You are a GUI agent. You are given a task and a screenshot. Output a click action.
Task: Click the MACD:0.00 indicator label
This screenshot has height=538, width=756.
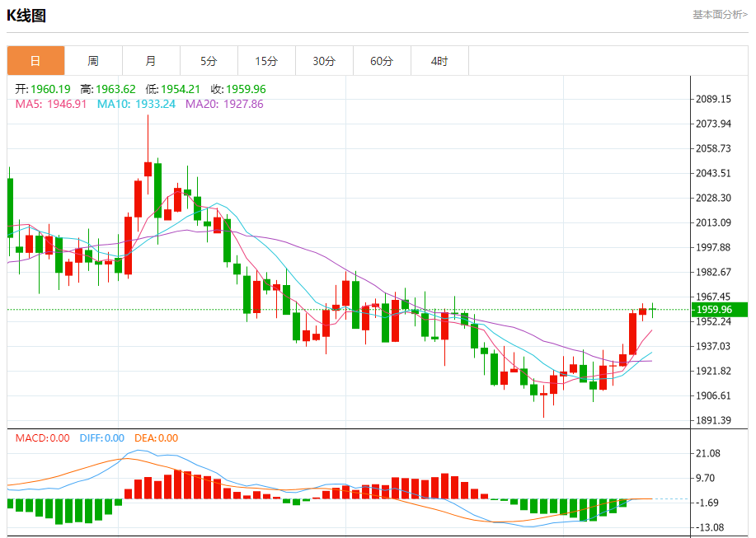click(x=42, y=438)
